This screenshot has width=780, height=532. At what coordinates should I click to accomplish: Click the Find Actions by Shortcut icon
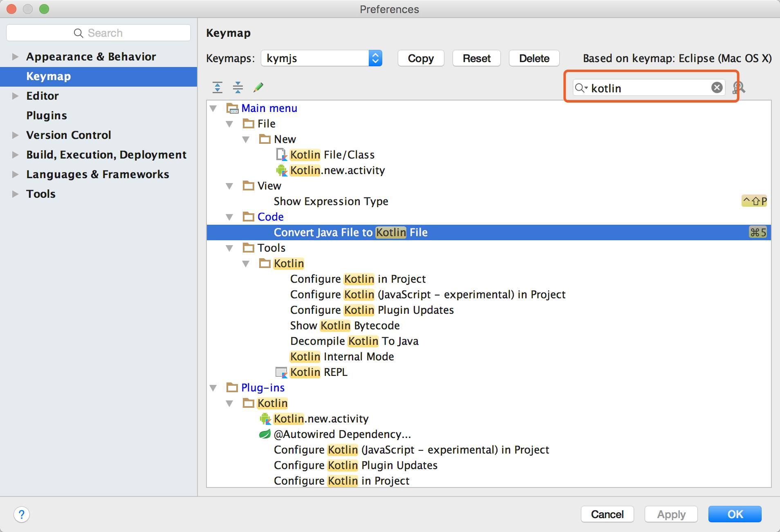(739, 87)
